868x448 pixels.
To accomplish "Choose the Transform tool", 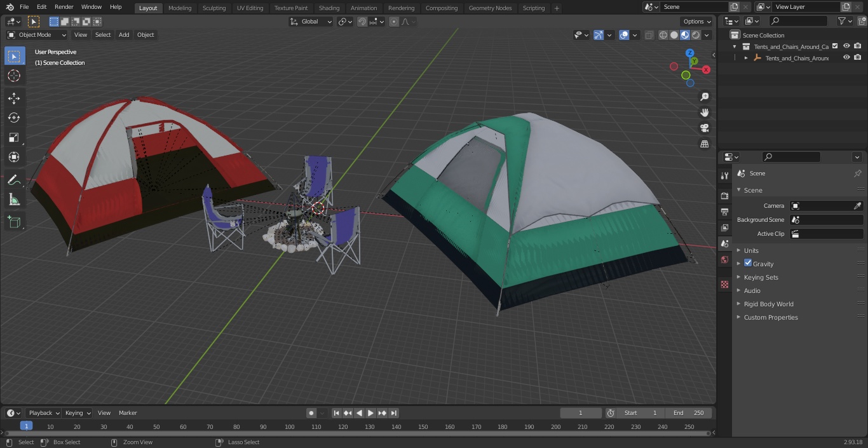I will pos(14,158).
